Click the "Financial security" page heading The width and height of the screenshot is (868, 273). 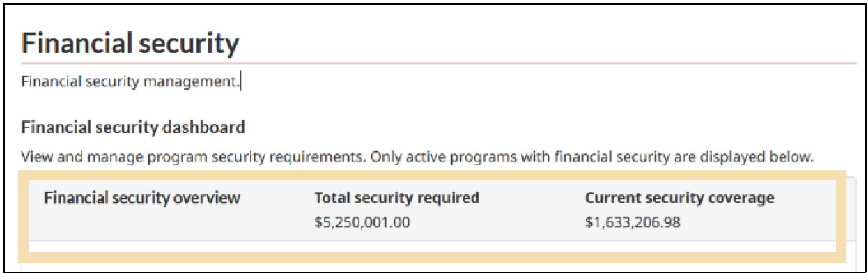130,43
